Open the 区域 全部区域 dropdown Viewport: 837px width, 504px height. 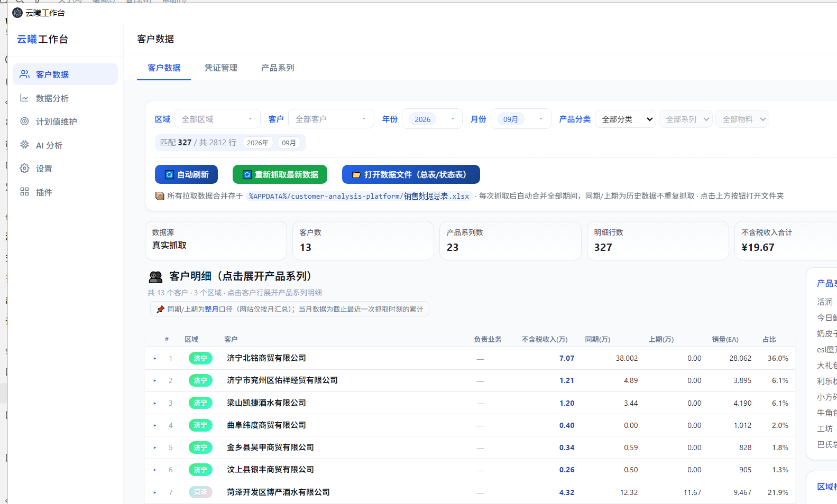coord(217,119)
